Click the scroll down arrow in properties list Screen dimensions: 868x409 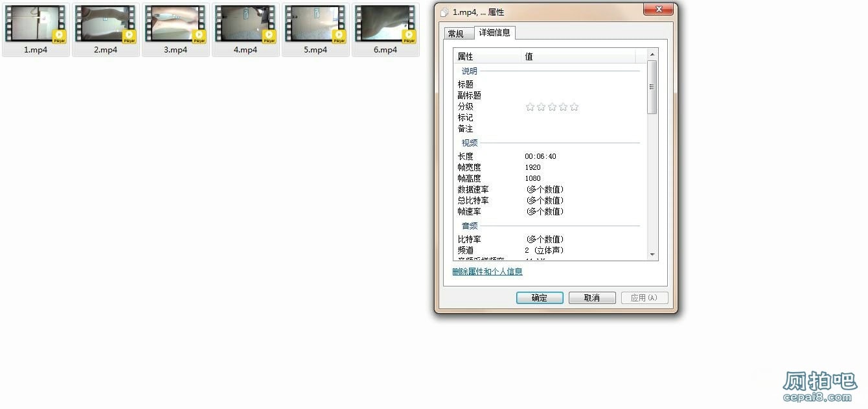[x=652, y=255]
